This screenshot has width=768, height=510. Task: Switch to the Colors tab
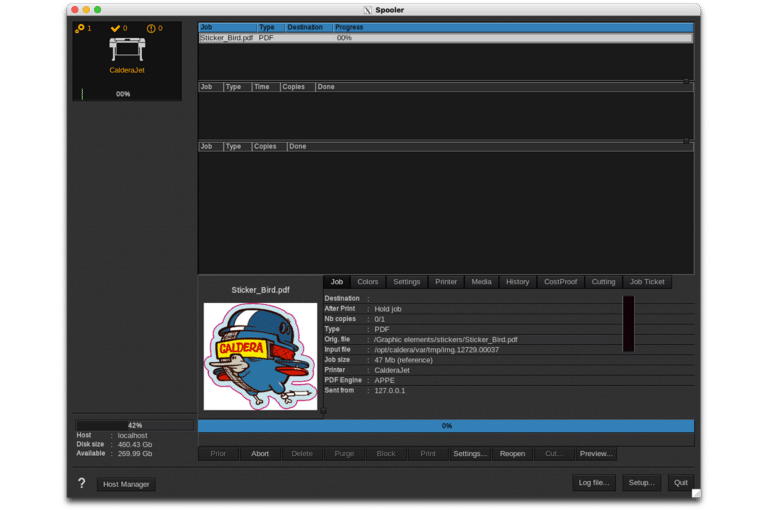pyautogui.click(x=368, y=282)
